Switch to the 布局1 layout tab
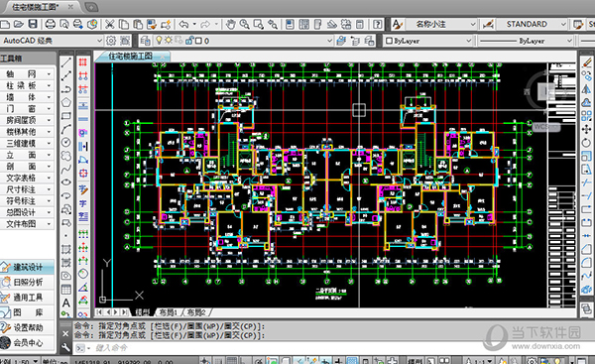Image resolution: width=595 pixels, height=364 pixels. pos(169,312)
